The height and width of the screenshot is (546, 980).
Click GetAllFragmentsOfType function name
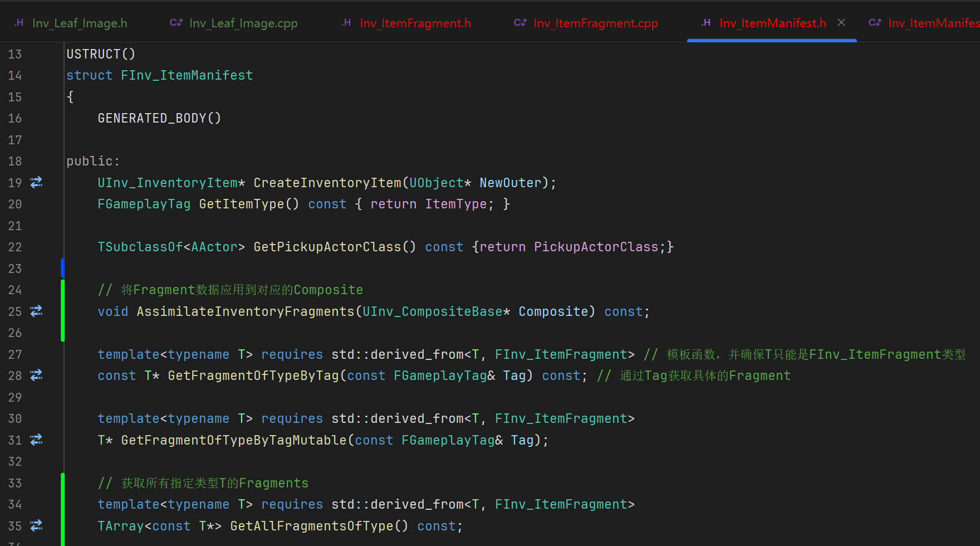[x=312, y=526]
